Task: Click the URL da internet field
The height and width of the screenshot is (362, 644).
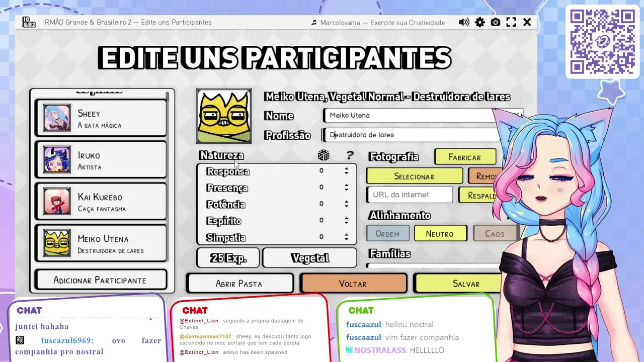Action: click(410, 195)
